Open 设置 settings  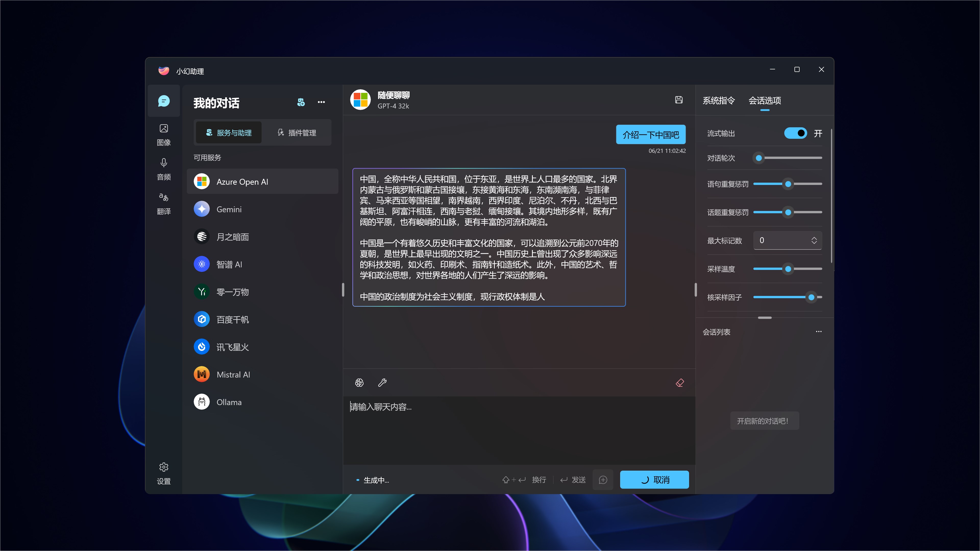point(164,473)
